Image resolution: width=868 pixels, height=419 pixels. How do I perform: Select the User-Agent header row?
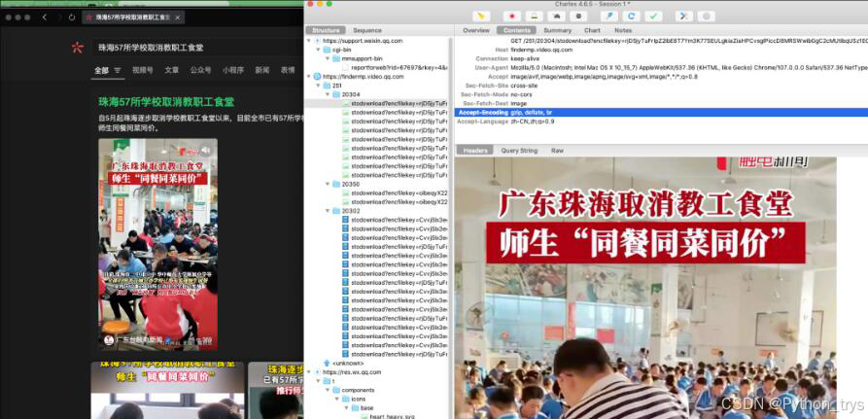[661, 67]
